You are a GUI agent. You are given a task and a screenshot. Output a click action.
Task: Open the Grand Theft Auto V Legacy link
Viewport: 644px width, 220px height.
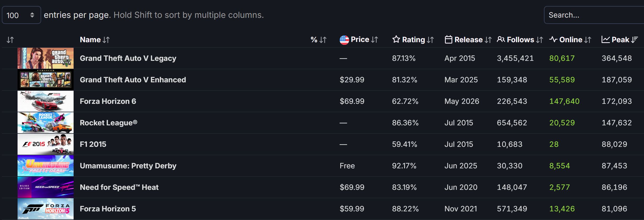tap(128, 58)
